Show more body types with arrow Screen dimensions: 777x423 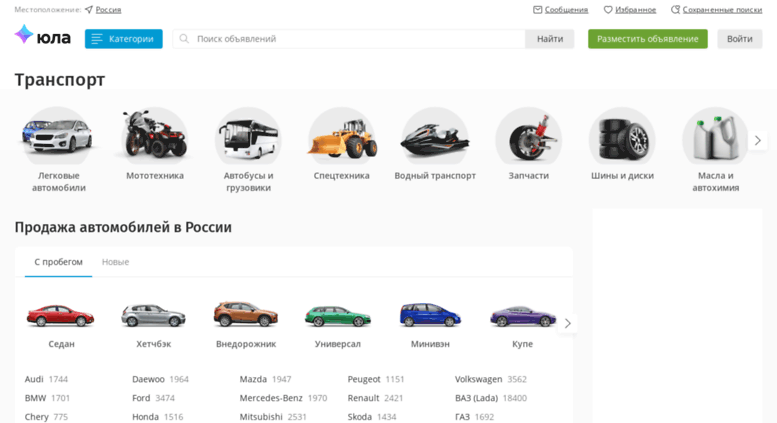[x=567, y=323]
